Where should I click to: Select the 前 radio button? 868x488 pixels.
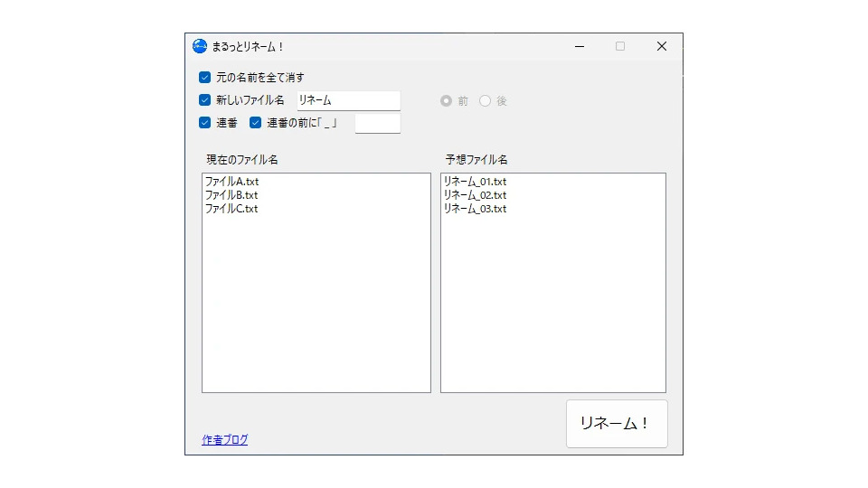click(446, 100)
